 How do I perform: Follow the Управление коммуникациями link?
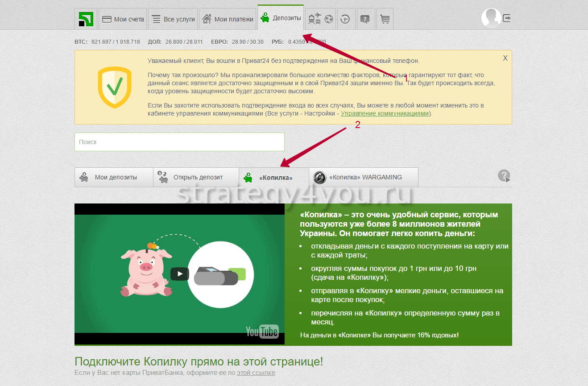(385, 114)
